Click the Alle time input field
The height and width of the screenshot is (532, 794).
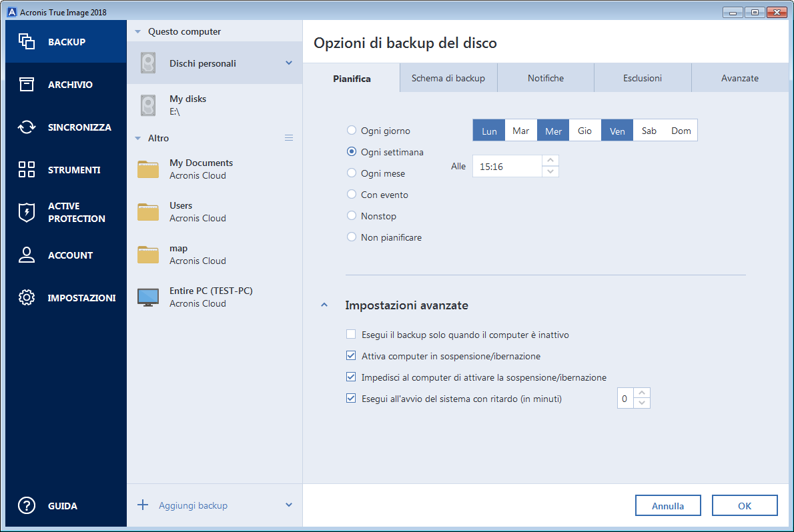507,166
